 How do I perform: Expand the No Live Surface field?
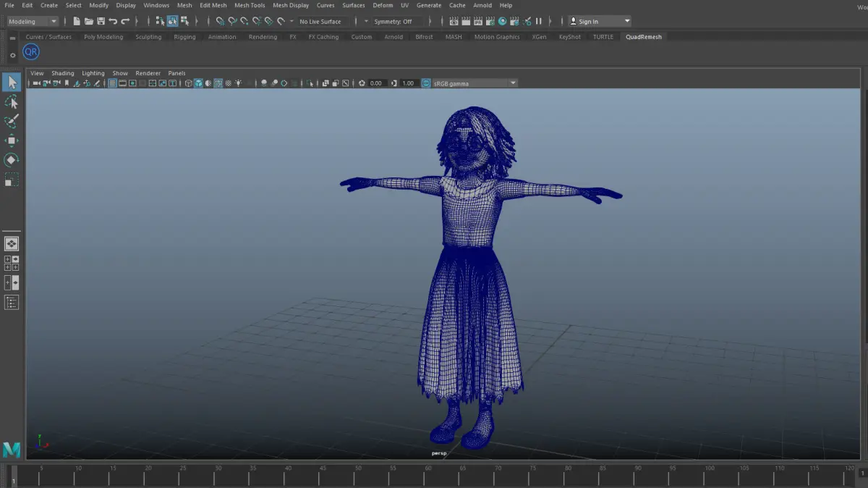click(324, 21)
